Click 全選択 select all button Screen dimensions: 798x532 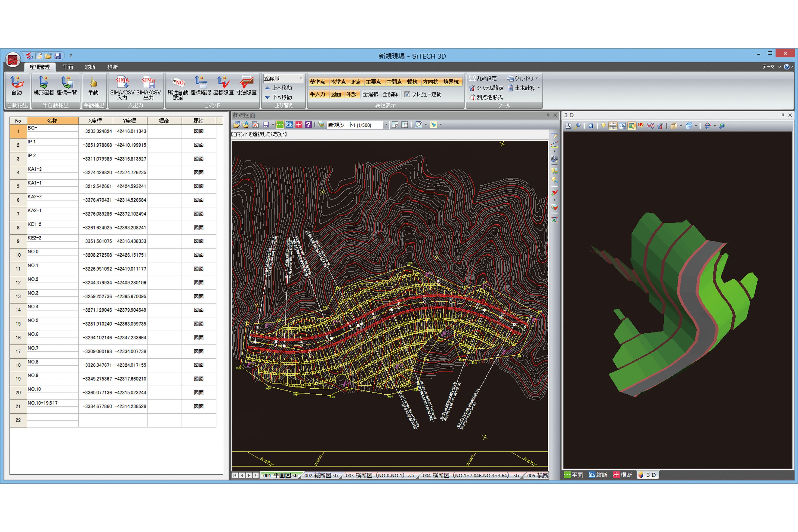pyautogui.click(x=371, y=94)
